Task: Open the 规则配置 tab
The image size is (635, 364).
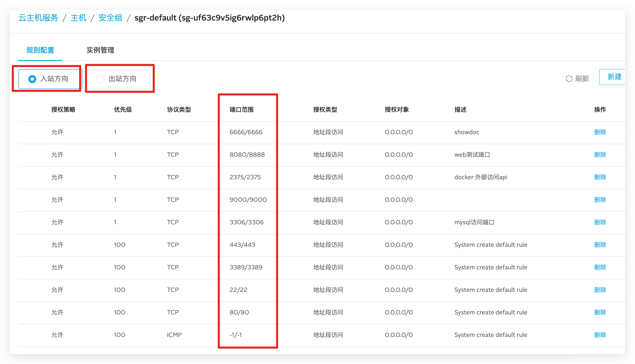Action: 40,50
